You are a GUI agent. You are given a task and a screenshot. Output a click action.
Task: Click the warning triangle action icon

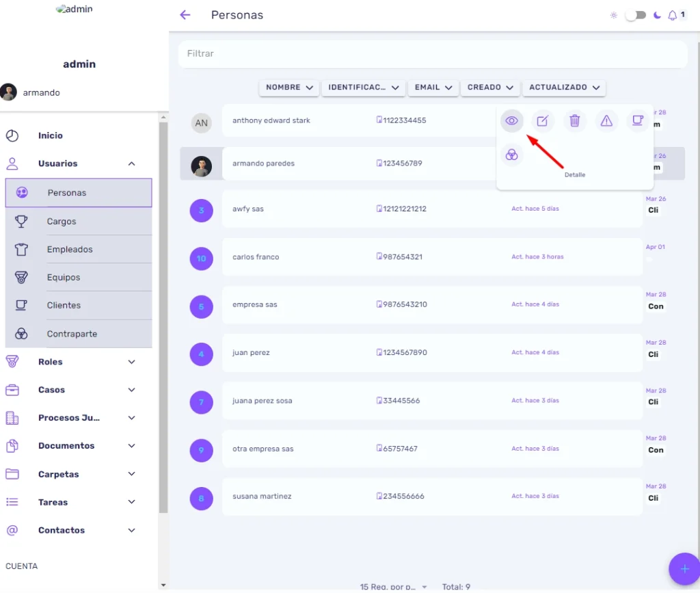(606, 120)
